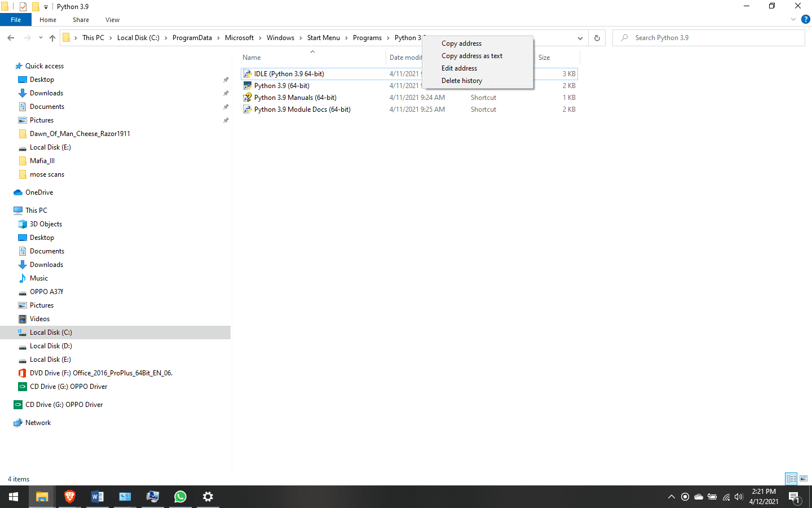Navigate to Windows in breadcrumb
Screen dimensions: 812x508
pos(280,38)
